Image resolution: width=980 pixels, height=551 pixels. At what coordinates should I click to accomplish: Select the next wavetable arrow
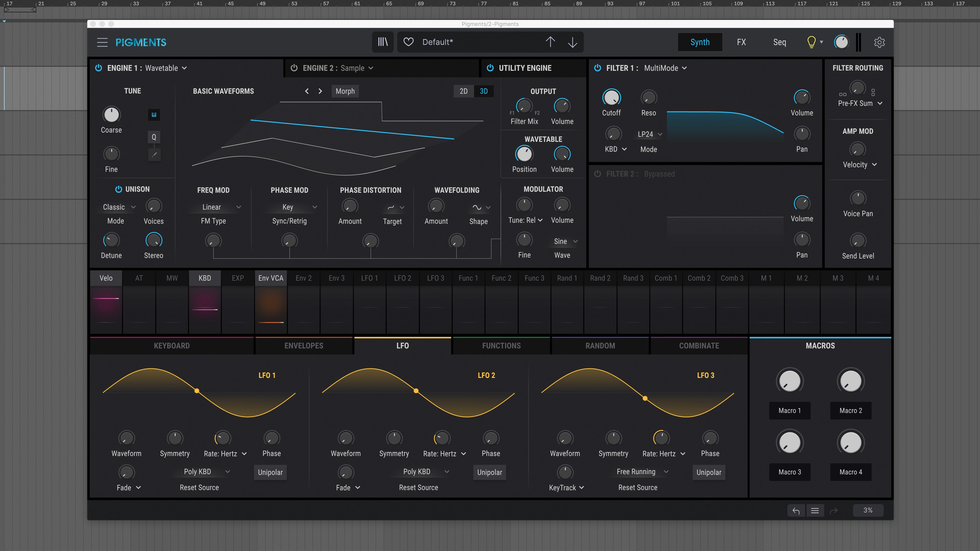click(320, 91)
